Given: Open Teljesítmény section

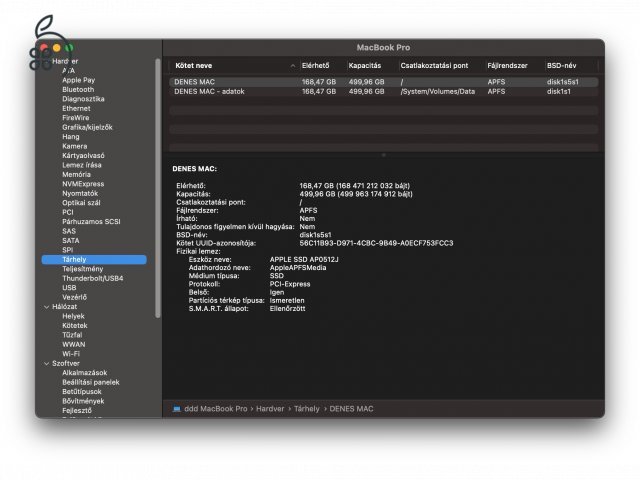Looking at the screenshot, I should 82,269.
